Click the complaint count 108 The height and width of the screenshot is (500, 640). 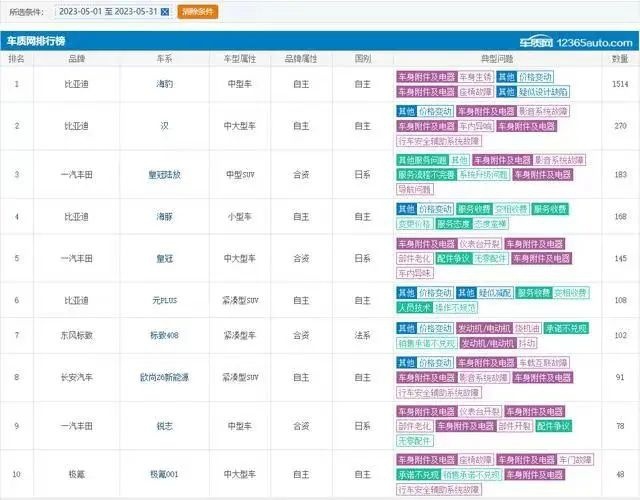[x=620, y=300]
